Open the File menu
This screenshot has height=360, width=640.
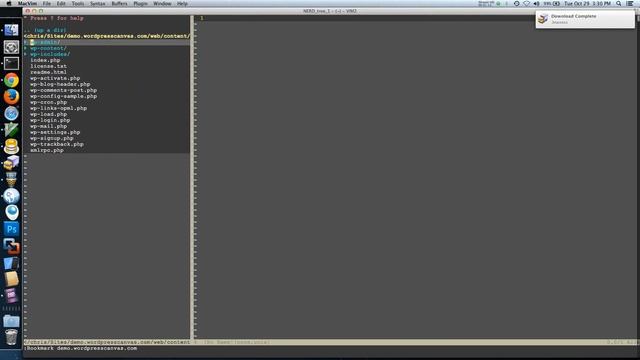click(47, 3)
